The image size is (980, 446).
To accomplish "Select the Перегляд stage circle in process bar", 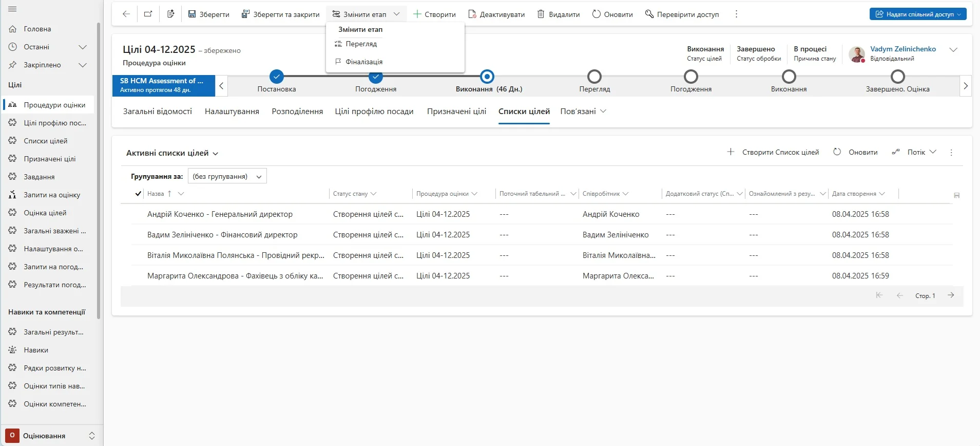I will click(594, 77).
